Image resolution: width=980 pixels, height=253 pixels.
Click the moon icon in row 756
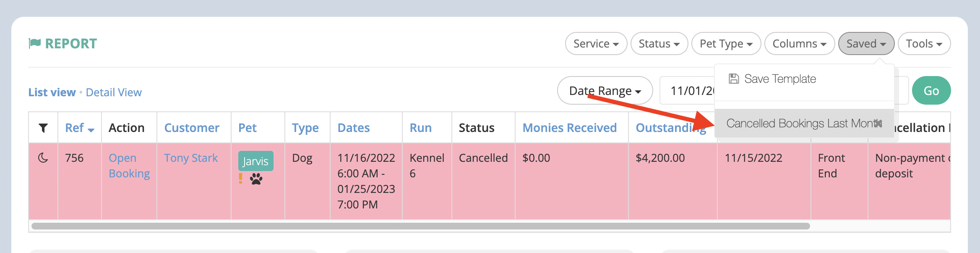[x=43, y=158]
